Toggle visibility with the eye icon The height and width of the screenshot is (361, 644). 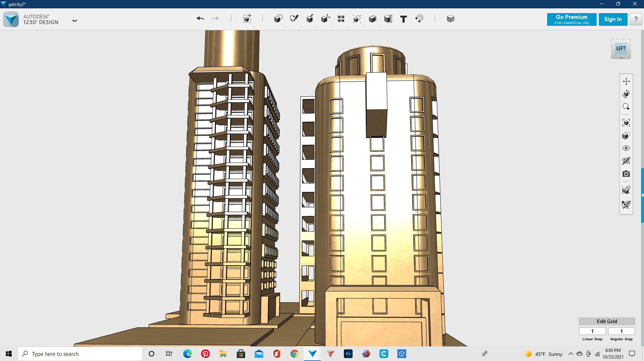click(x=626, y=148)
